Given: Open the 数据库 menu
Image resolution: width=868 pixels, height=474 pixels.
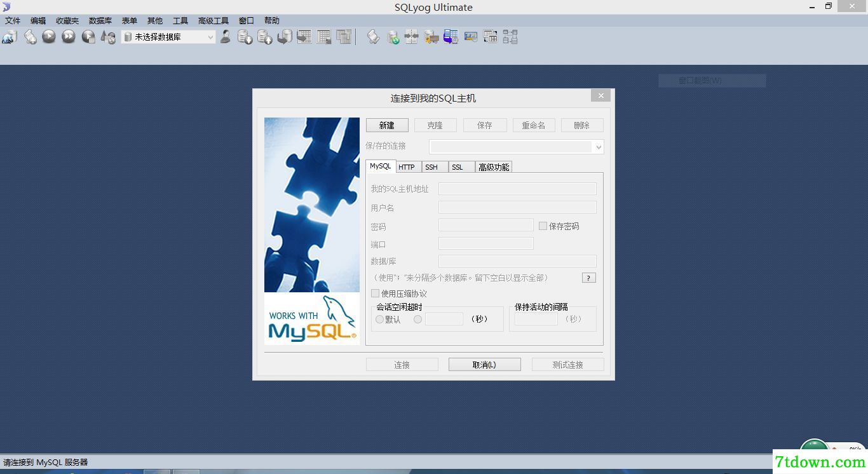Looking at the screenshot, I should pyautogui.click(x=100, y=21).
